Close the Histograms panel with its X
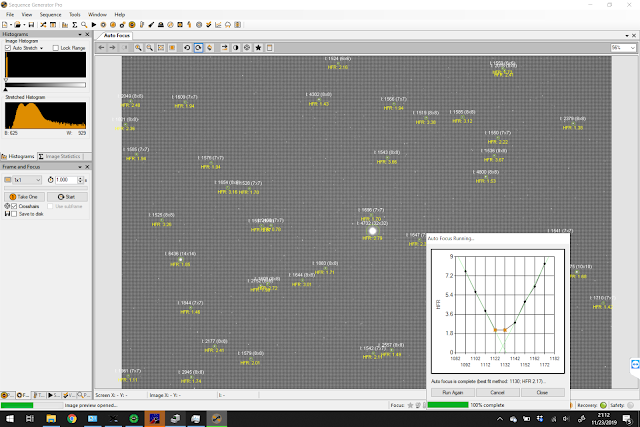The image size is (640, 427). click(87, 34)
